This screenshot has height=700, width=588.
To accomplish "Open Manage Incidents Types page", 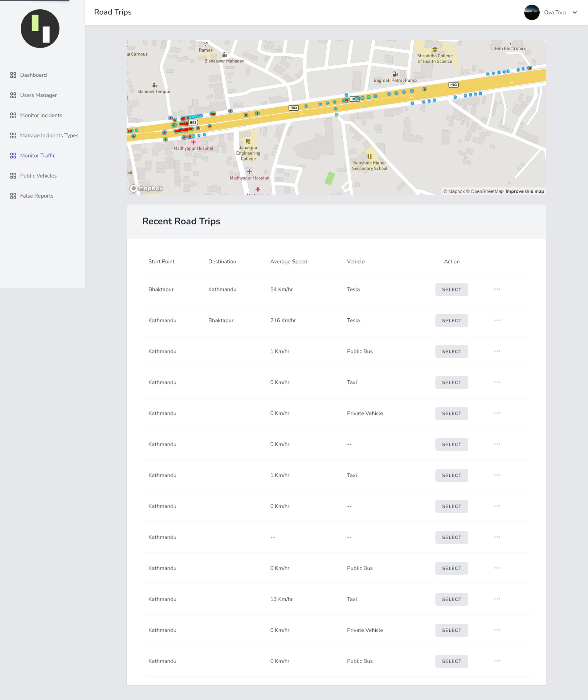I will (x=49, y=135).
